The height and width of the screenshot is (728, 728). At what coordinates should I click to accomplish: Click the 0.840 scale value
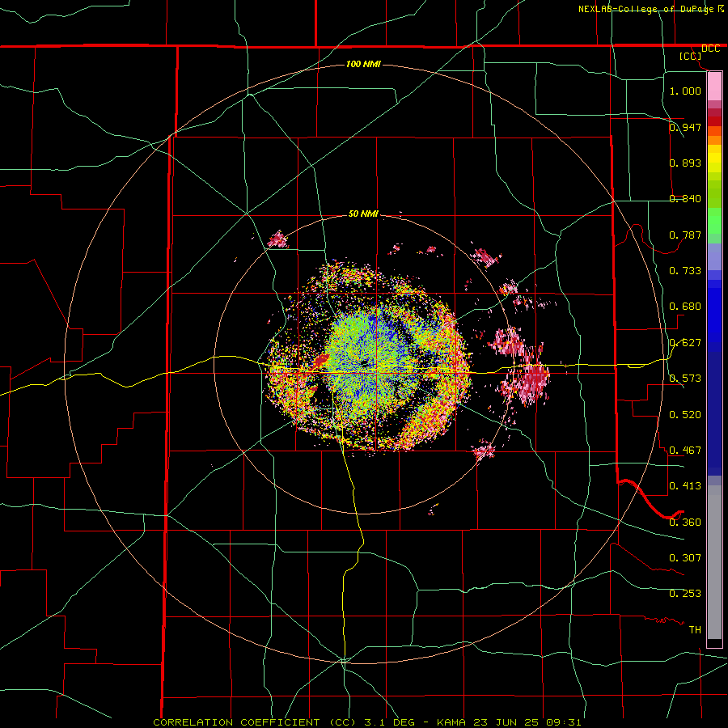(x=685, y=198)
